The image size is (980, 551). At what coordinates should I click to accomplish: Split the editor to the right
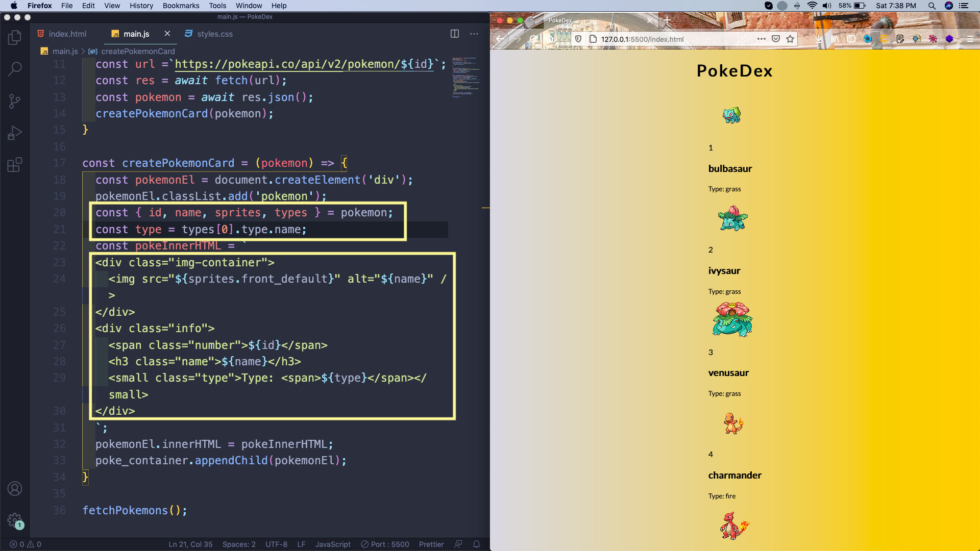tap(455, 34)
